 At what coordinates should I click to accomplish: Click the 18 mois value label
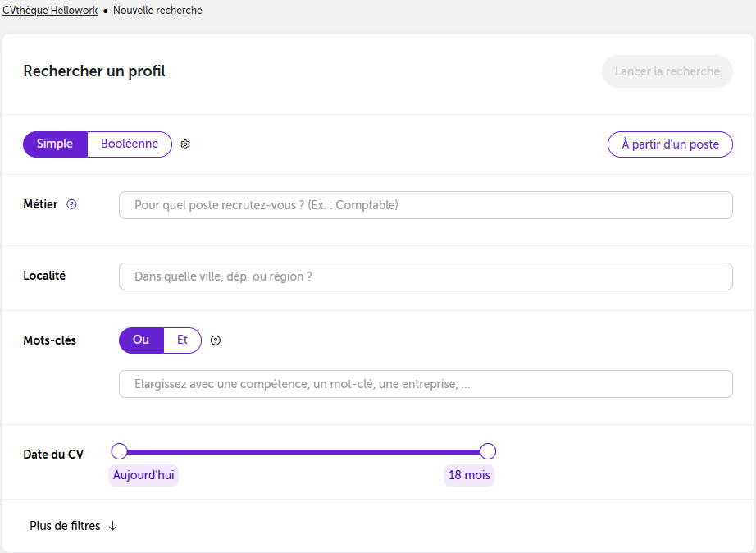469,475
